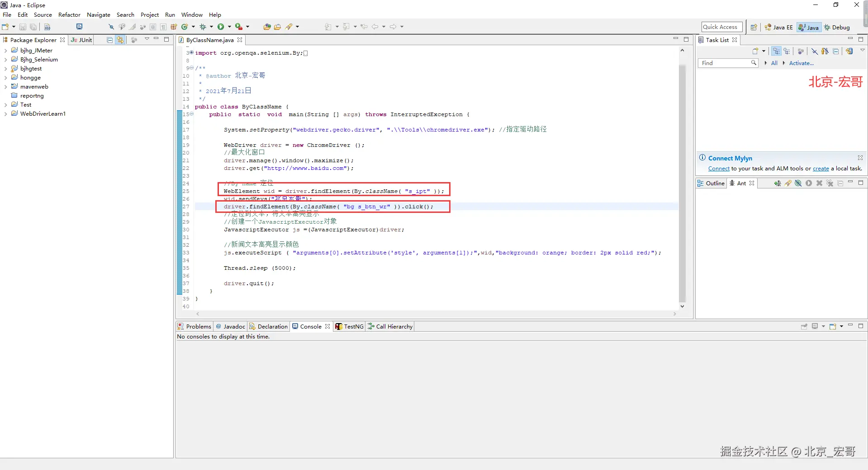
Task: Click the New Java Package icon
Action: click(174, 27)
